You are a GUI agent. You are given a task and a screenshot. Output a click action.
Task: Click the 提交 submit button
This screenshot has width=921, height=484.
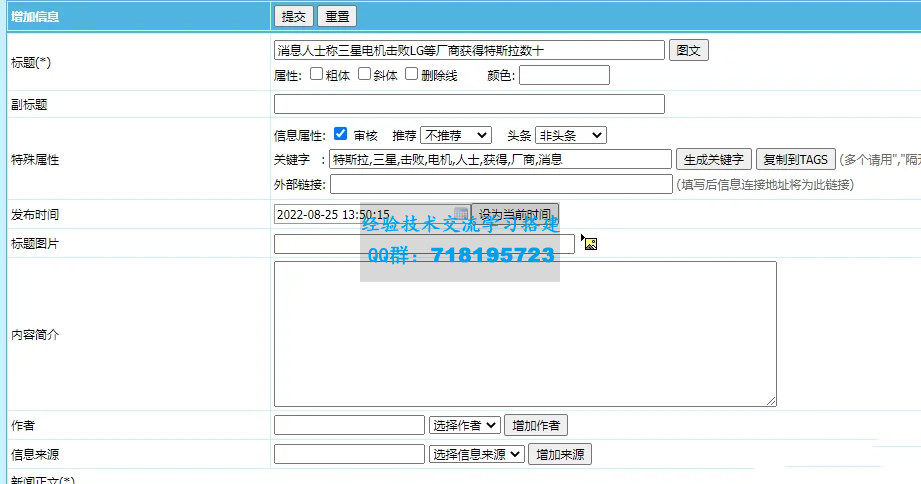294,16
